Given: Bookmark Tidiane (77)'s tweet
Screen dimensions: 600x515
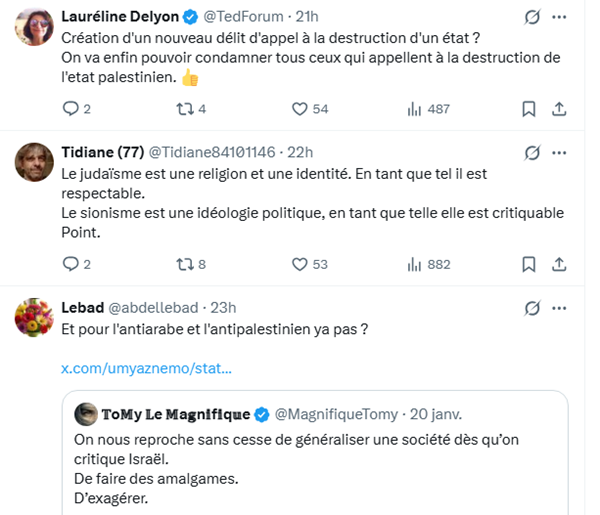Looking at the screenshot, I should point(529,264).
